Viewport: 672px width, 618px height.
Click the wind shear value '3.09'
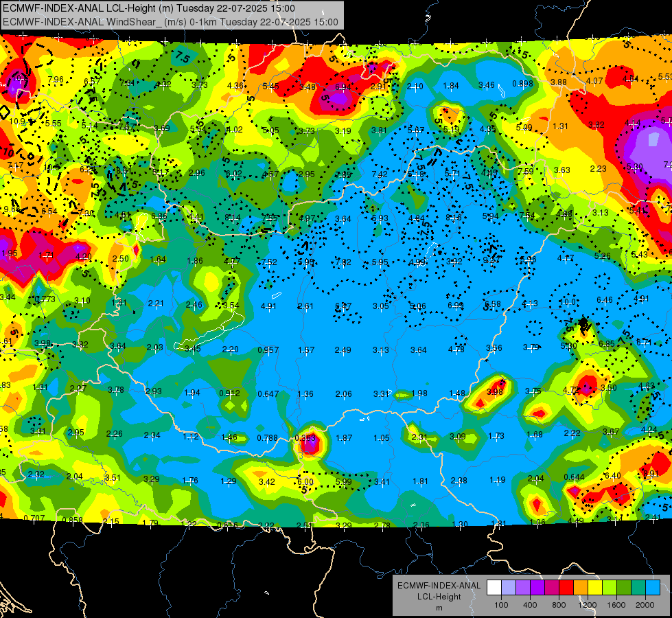click(x=457, y=437)
